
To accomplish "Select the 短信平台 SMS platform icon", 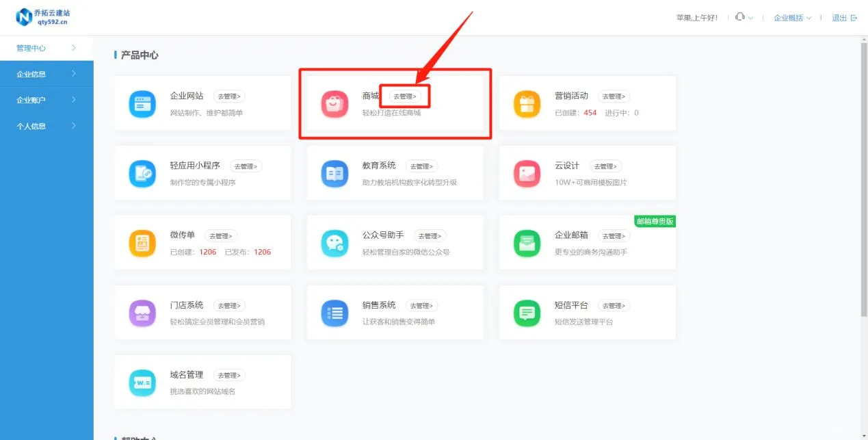I will tap(526, 312).
